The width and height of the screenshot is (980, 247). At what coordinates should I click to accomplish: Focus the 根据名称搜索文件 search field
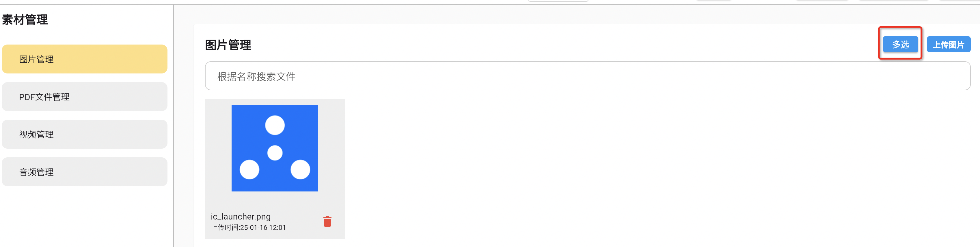tap(587, 76)
